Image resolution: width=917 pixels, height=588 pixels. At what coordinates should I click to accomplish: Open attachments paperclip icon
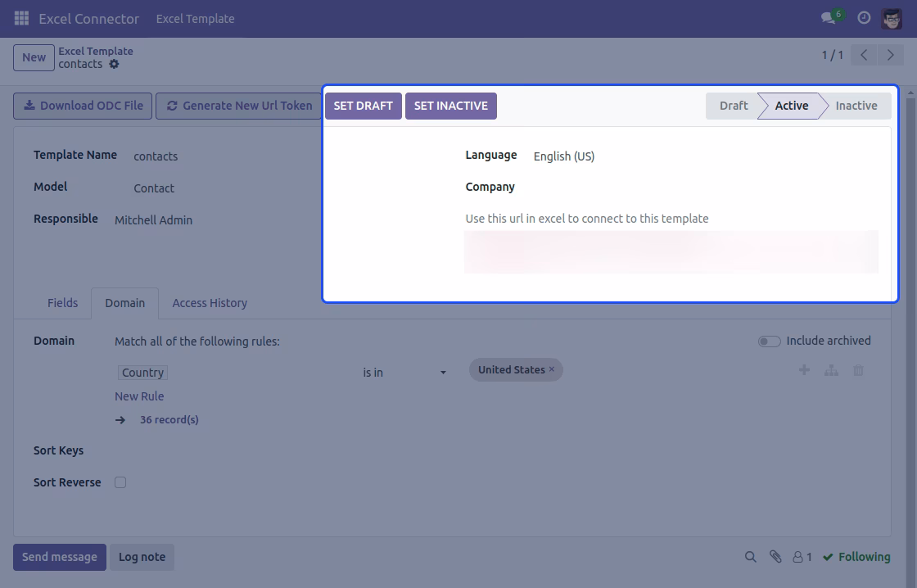[x=775, y=557]
